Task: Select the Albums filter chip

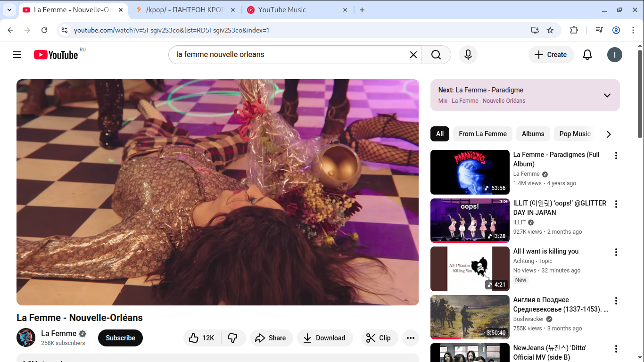Action: [533, 134]
